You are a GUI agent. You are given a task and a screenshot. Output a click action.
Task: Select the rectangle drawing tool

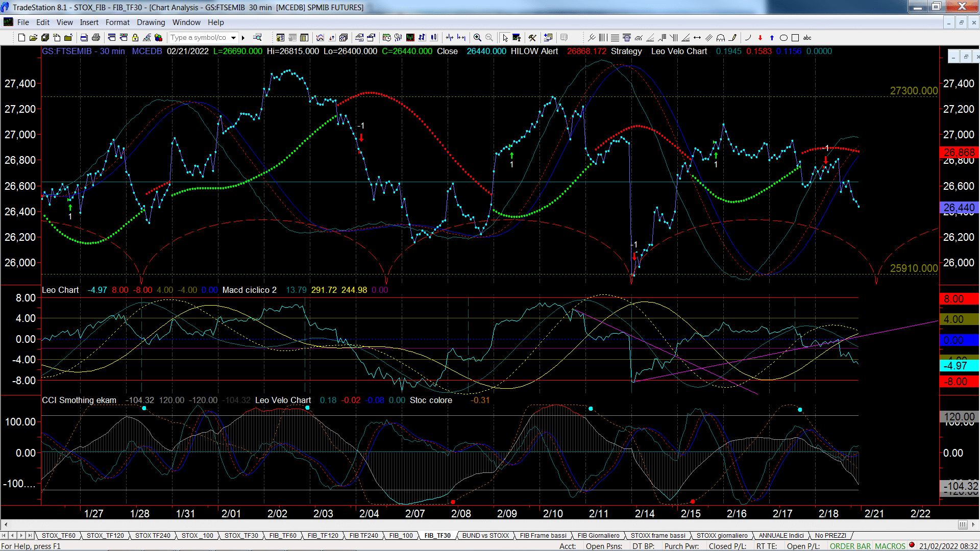click(795, 38)
